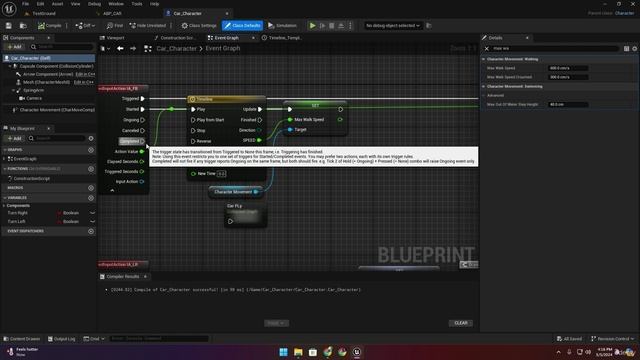
Task: Open Class Settings
Action: 199,26
